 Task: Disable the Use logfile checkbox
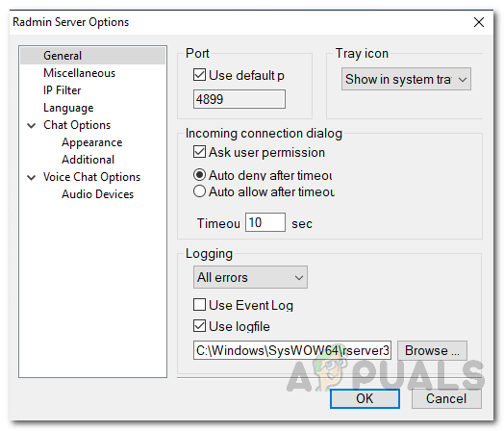point(199,325)
